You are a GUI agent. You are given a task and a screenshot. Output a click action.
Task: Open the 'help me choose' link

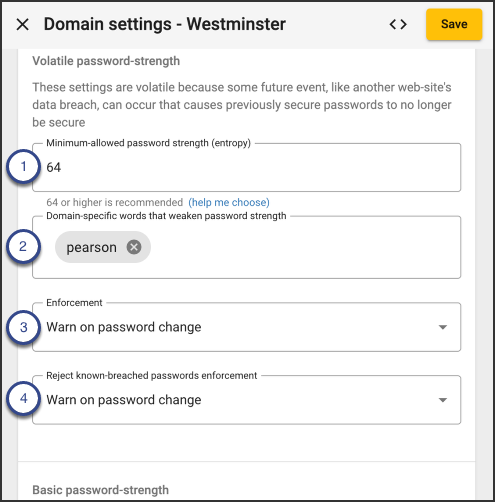(x=229, y=202)
